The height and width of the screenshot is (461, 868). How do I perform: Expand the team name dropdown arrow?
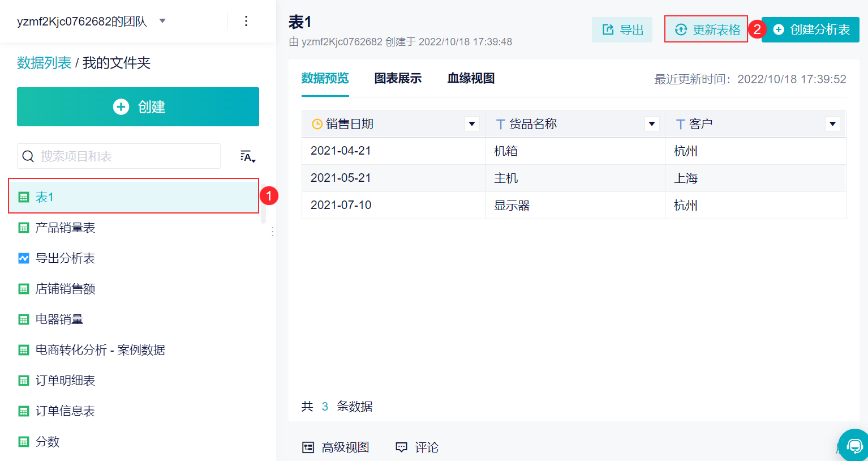[x=162, y=21]
